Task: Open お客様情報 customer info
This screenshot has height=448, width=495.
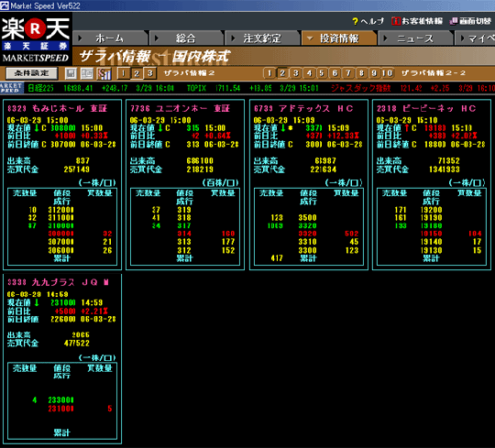Action: pyautogui.click(x=417, y=21)
